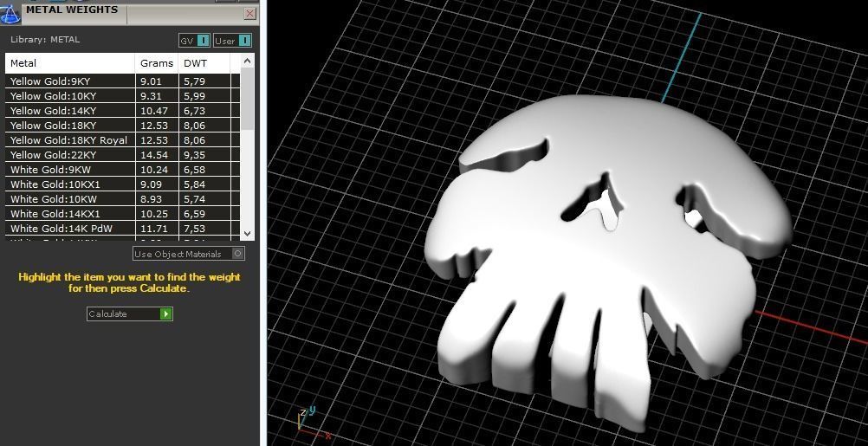Select the White Gold:9KW row
The width and height of the screenshot is (868, 446).
pyautogui.click(x=122, y=170)
